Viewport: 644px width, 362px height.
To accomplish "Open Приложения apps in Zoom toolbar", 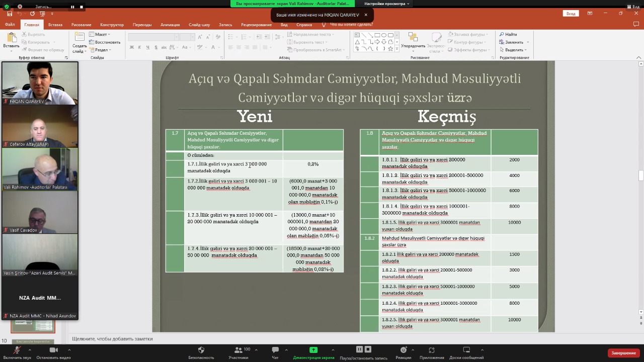I will click(432, 350).
